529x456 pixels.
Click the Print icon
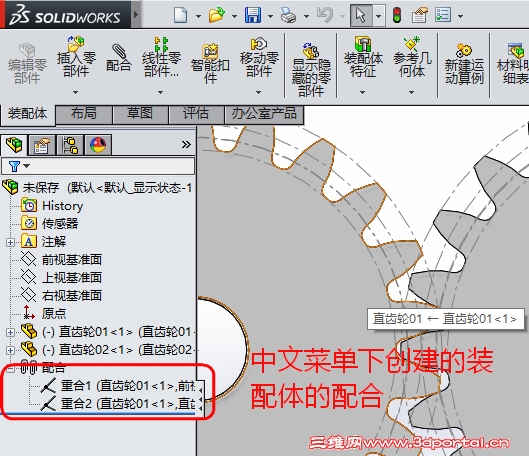[x=288, y=15]
